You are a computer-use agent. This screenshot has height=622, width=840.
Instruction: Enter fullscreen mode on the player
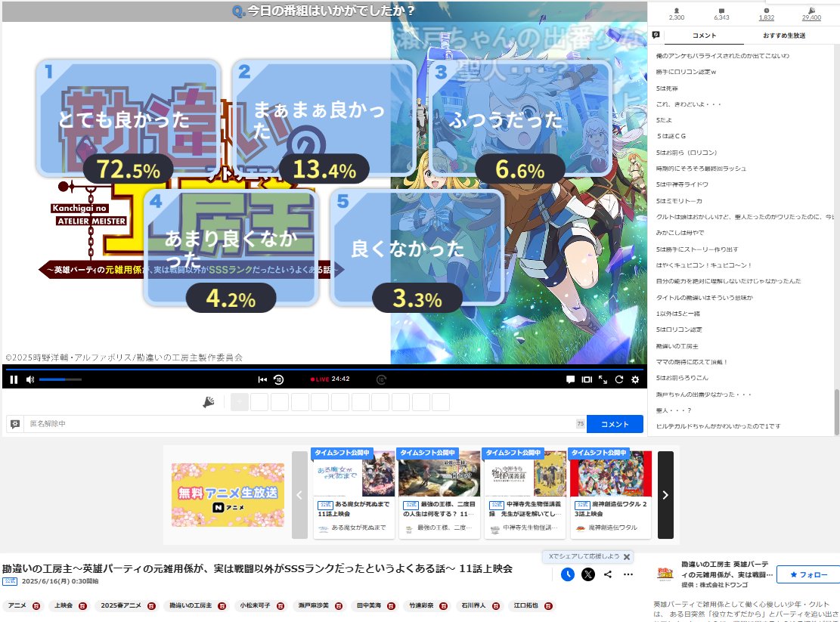click(x=603, y=379)
